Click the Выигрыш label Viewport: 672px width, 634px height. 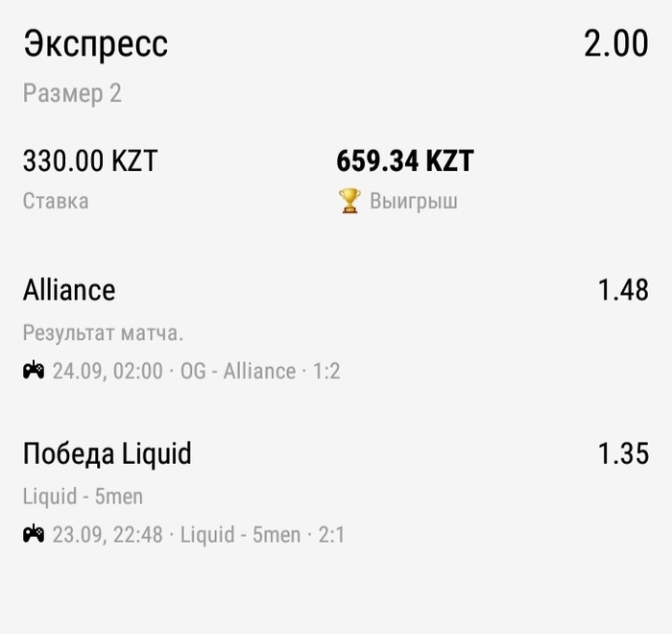point(414,201)
